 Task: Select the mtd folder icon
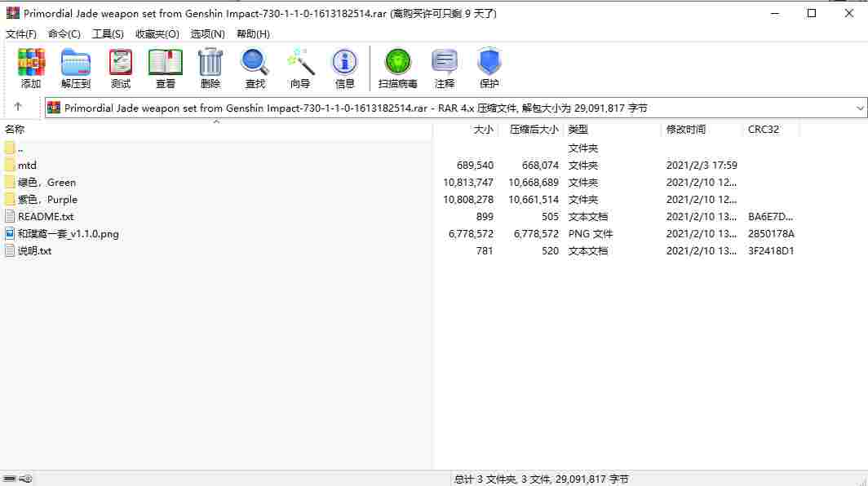[x=10, y=165]
